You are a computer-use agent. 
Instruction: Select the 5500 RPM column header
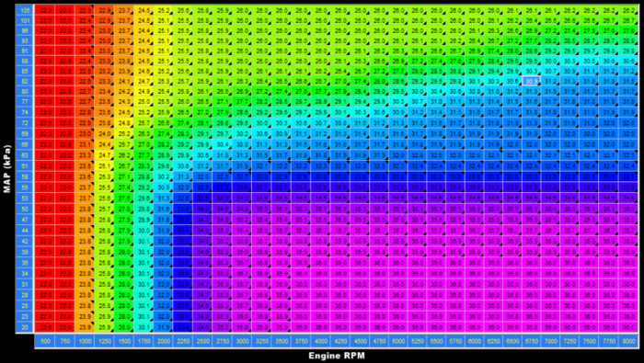coord(435,342)
